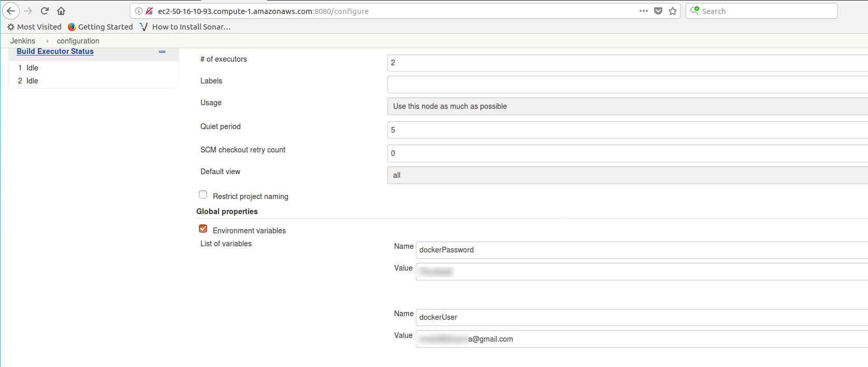The width and height of the screenshot is (868, 367).
Task: Select executor 1 Idle row
Action: [94, 68]
